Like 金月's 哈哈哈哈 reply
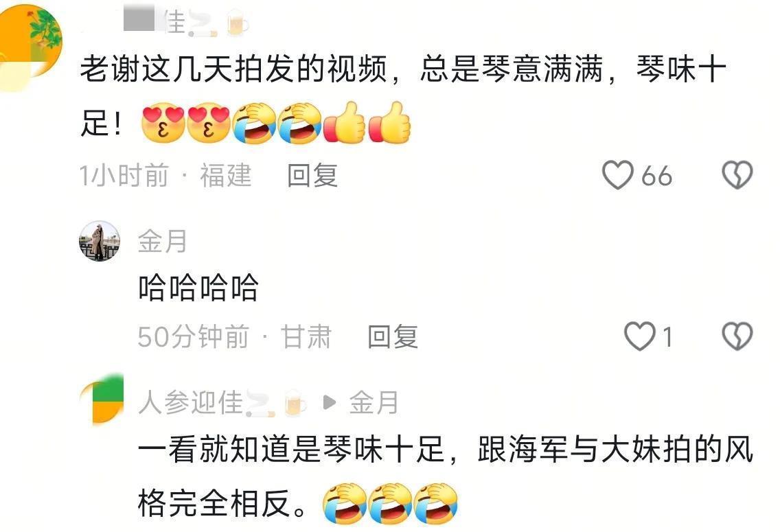This screenshot has width=780, height=532. [x=639, y=336]
